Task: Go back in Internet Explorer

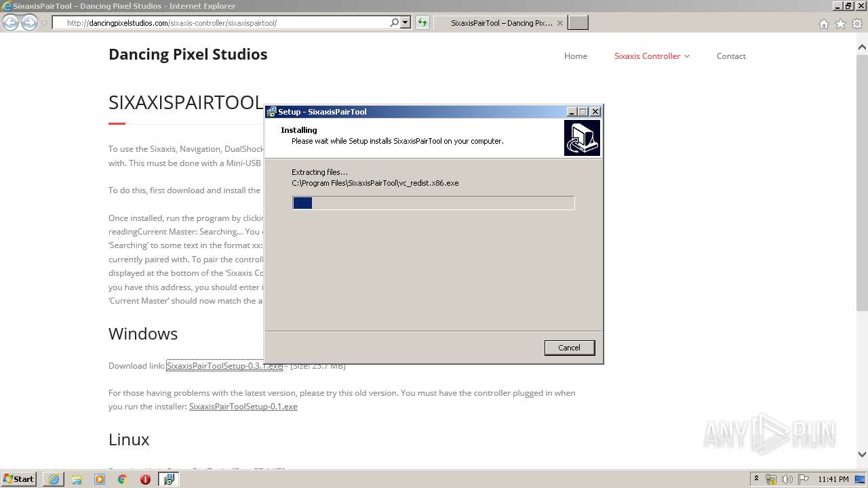Action: click(11, 22)
